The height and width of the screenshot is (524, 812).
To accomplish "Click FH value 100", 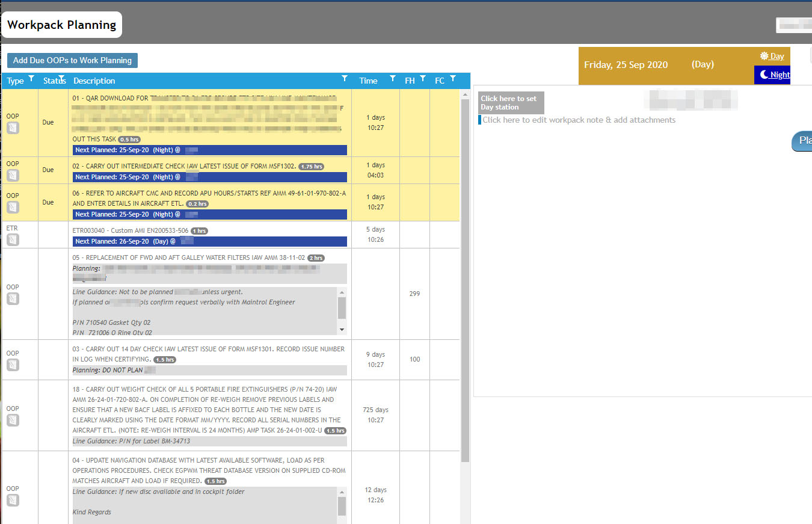I will coord(414,360).
